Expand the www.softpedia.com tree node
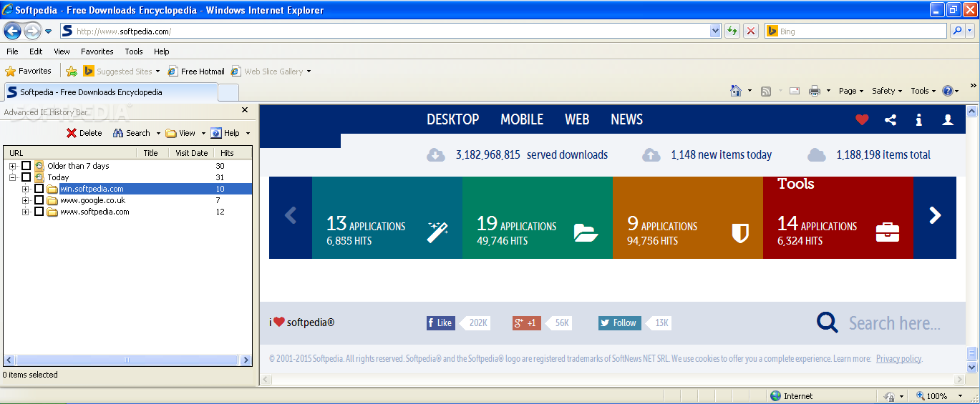This screenshot has height=404, width=980. pos(26,212)
